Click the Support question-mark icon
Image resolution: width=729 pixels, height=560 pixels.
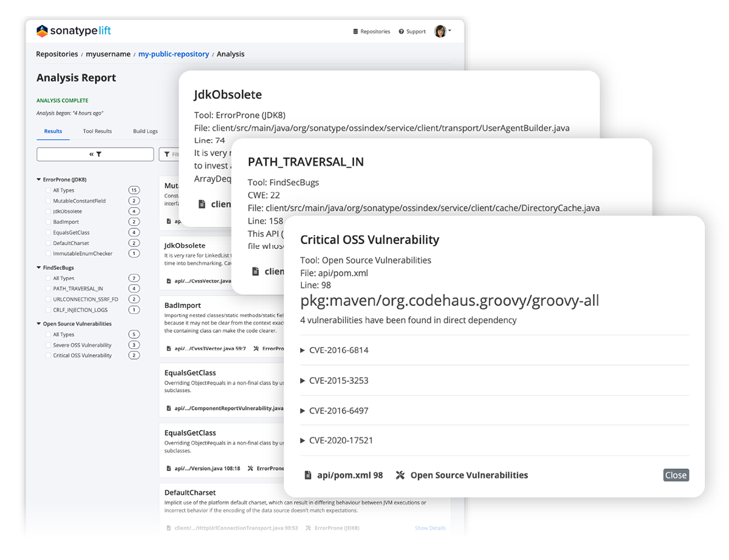402,32
